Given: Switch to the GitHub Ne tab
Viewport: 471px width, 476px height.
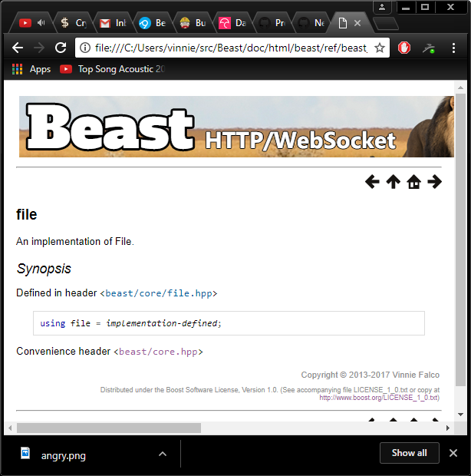Looking at the screenshot, I should pyautogui.click(x=311, y=23).
